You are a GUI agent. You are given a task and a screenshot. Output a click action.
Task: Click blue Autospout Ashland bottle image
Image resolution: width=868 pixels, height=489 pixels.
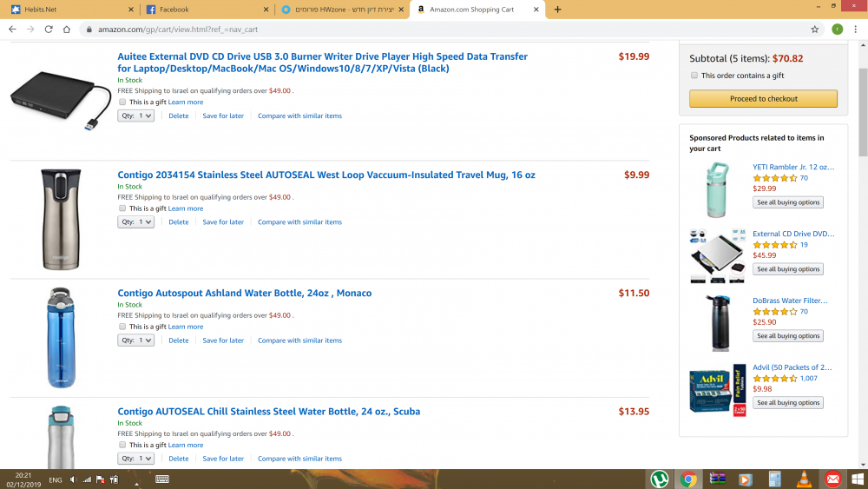coord(61,337)
